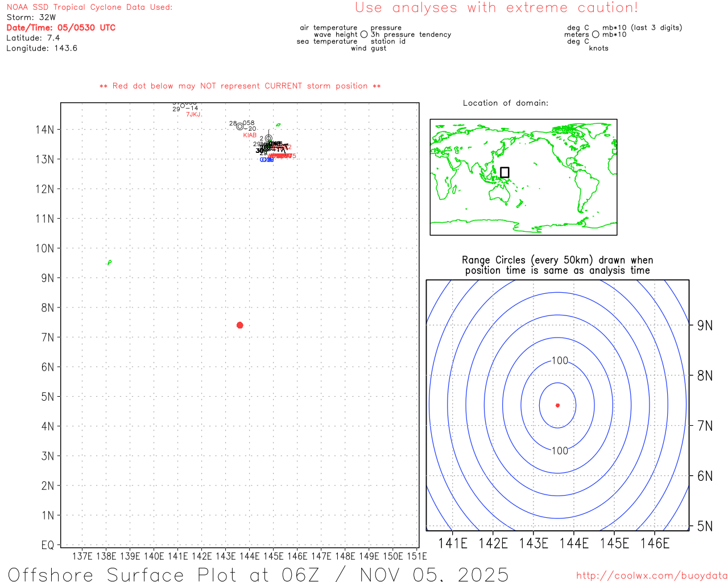The height and width of the screenshot is (582, 728).
Task: Click the KIAB station circle marker
Action: pos(240,127)
